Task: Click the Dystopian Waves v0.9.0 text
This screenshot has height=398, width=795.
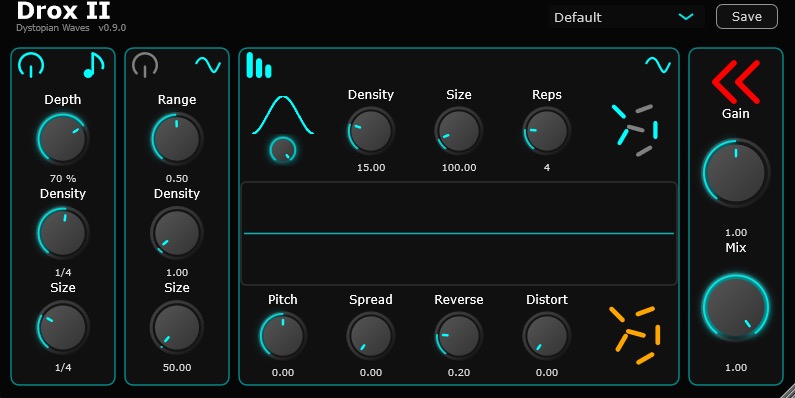Action: pyautogui.click(x=71, y=28)
